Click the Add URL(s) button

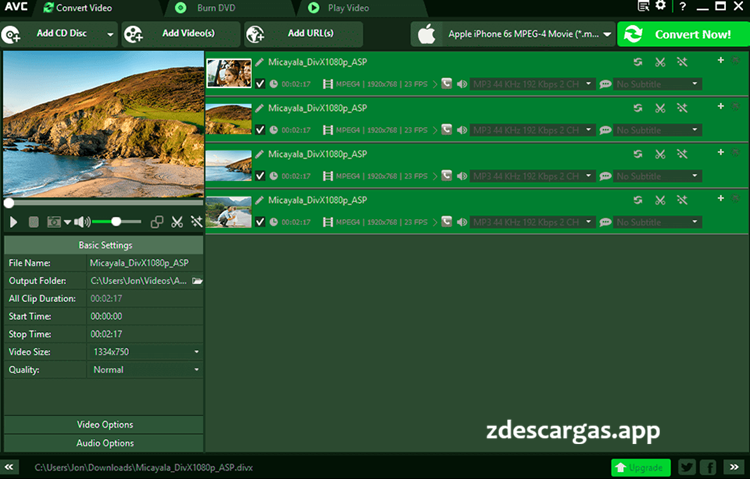coord(303,34)
